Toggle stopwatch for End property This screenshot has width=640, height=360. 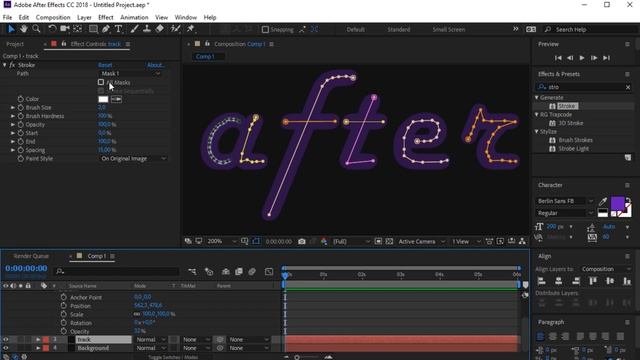20,141
